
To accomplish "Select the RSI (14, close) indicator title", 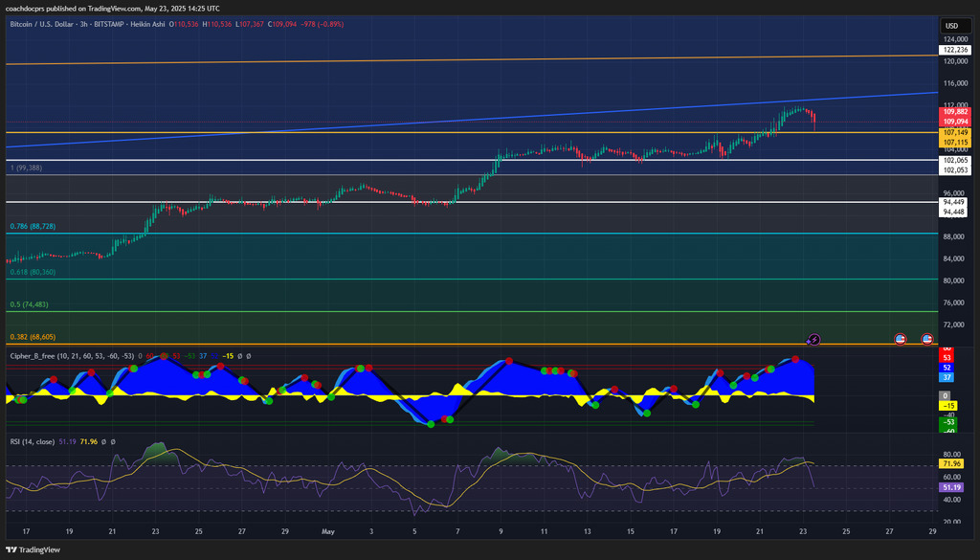I will coord(32,442).
